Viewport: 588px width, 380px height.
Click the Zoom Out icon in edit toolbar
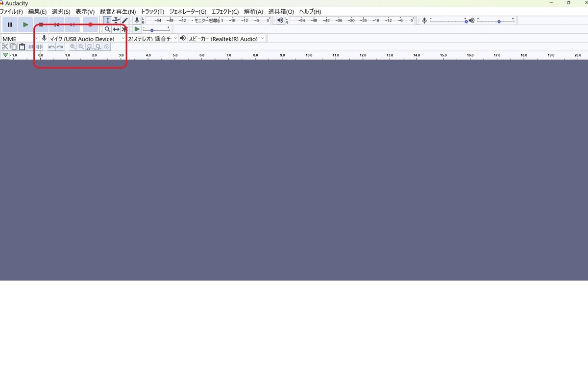coord(81,47)
